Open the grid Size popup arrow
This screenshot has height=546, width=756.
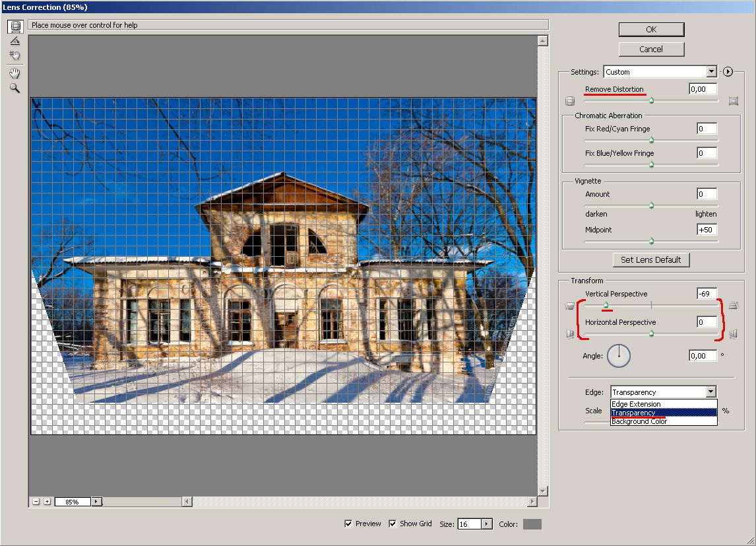(486, 524)
